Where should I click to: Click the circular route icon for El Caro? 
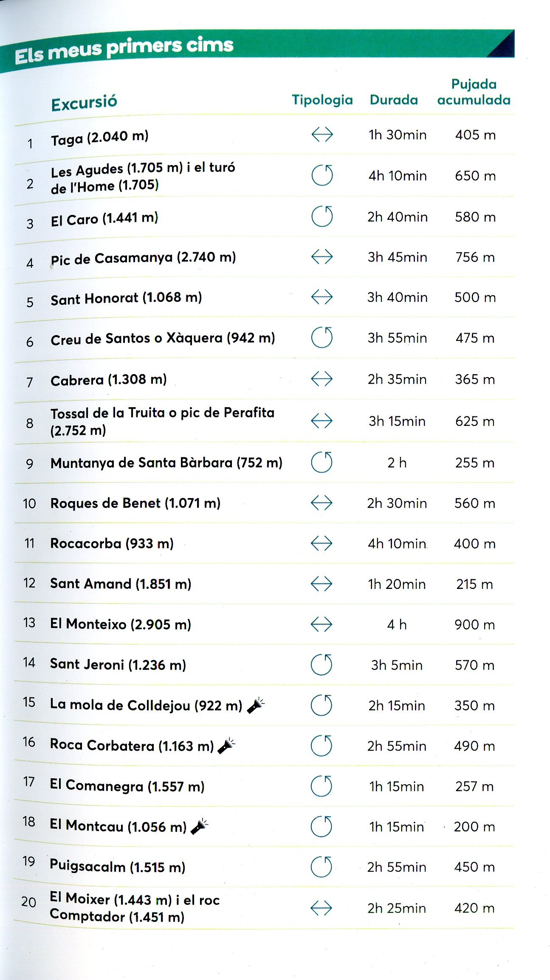click(x=322, y=217)
